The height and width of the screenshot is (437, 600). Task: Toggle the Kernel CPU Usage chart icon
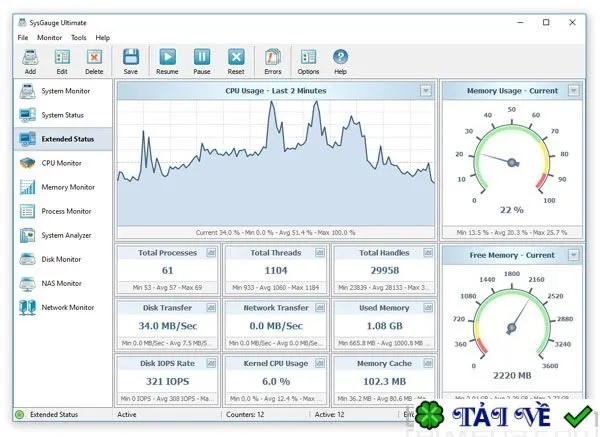point(320,363)
